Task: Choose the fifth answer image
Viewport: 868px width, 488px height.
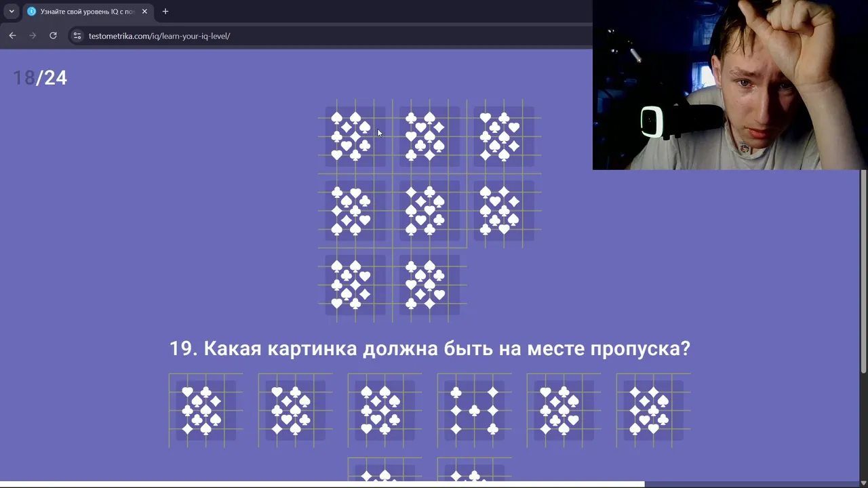Action: click(x=564, y=410)
